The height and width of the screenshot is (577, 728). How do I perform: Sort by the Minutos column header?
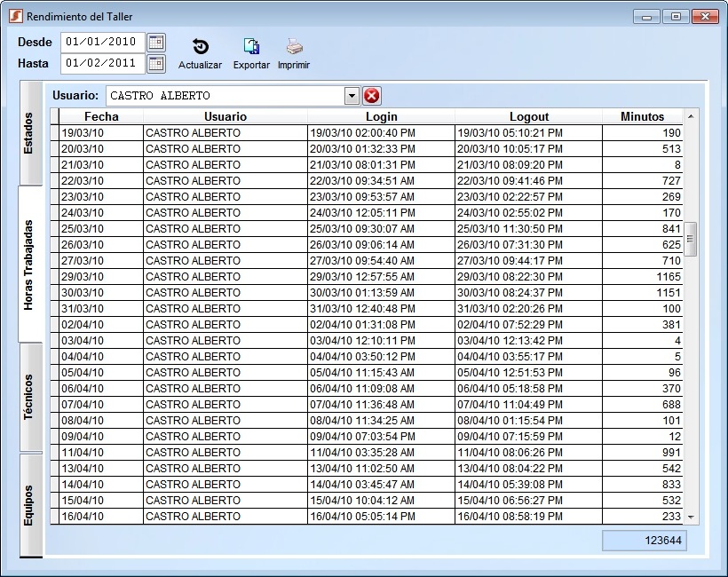pos(642,116)
